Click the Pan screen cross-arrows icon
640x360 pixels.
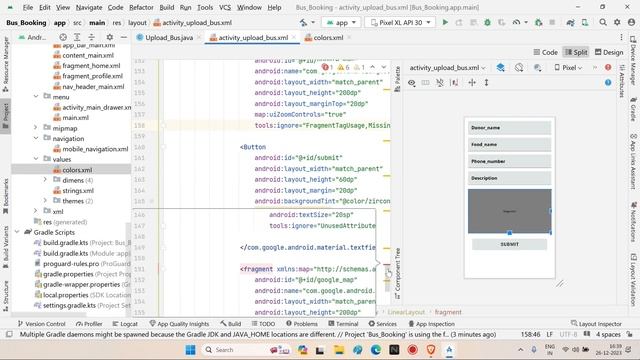tap(472, 82)
